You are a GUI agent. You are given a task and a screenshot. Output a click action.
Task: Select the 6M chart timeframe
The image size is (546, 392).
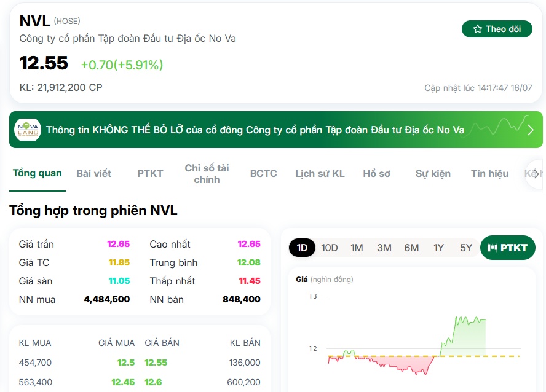[x=411, y=248]
